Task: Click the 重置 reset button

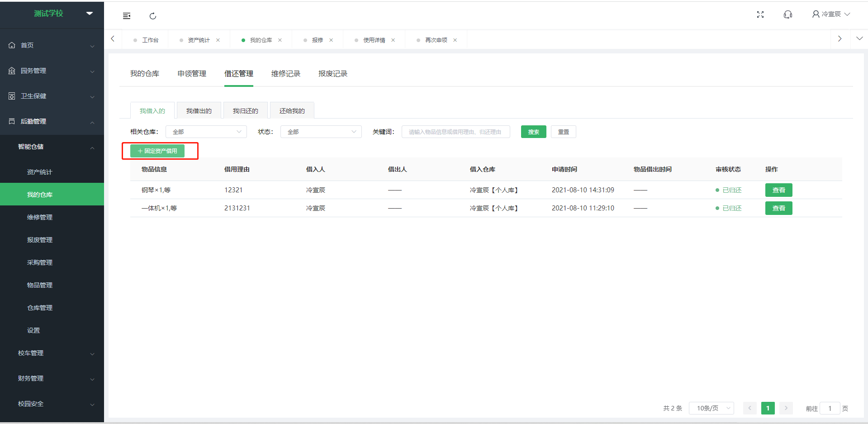Action: click(x=564, y=132)
